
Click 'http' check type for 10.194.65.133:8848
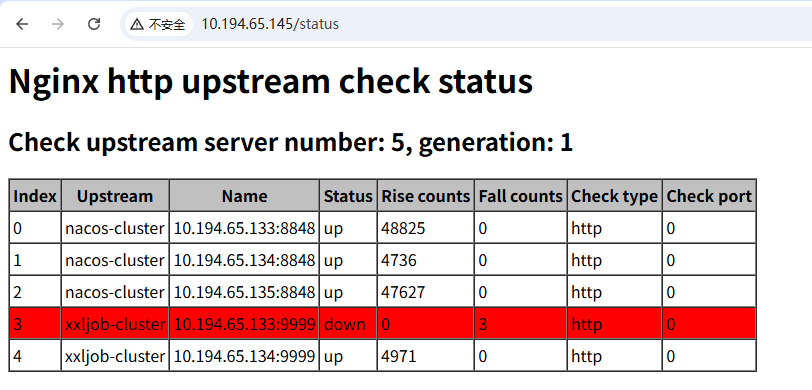[587, 228]
